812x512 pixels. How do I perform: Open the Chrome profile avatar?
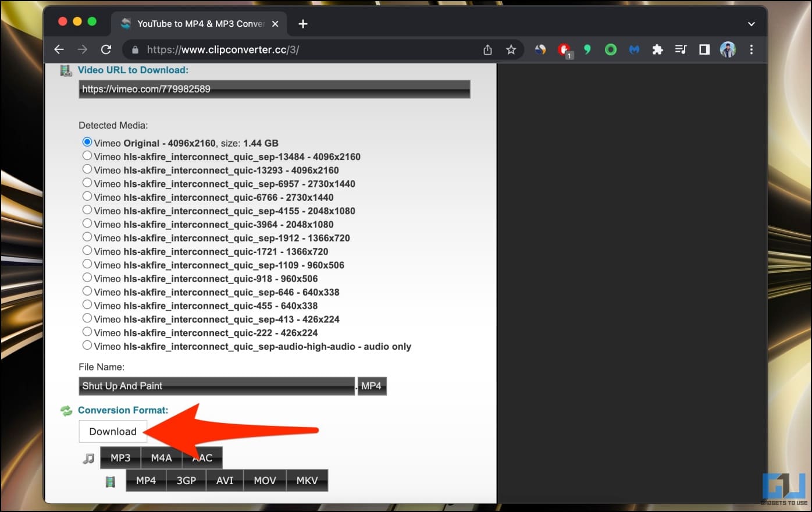point(728,49)
